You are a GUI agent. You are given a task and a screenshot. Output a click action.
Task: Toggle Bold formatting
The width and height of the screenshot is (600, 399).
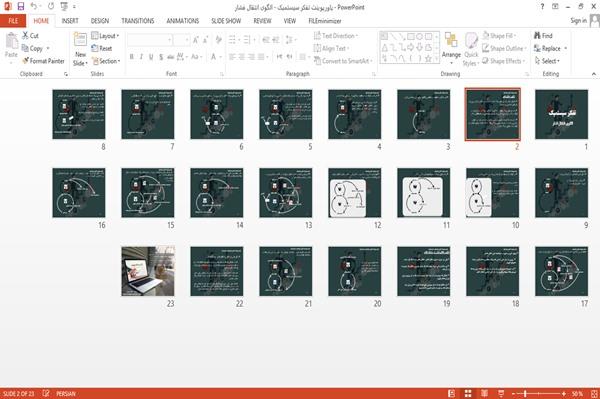pos(132,57)
